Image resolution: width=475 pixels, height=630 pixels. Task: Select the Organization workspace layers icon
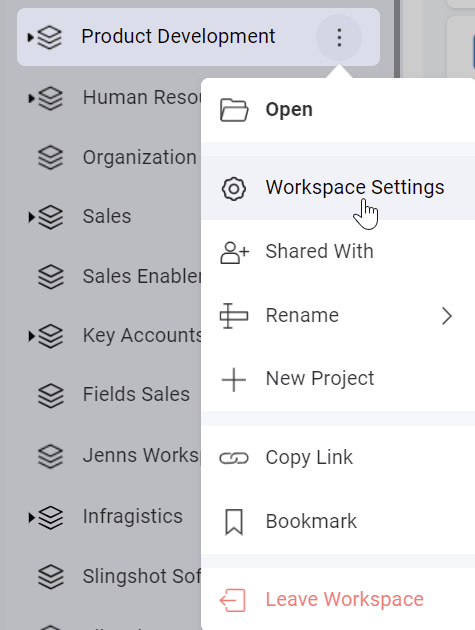[51, 158]
